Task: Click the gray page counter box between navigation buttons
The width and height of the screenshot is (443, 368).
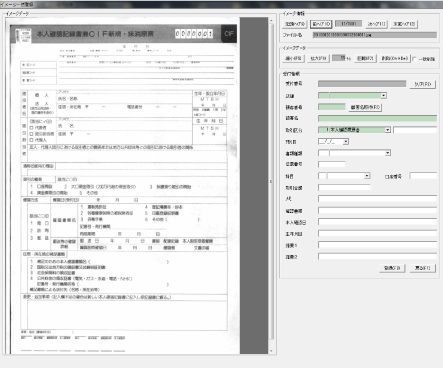Action: pos(348,23)
